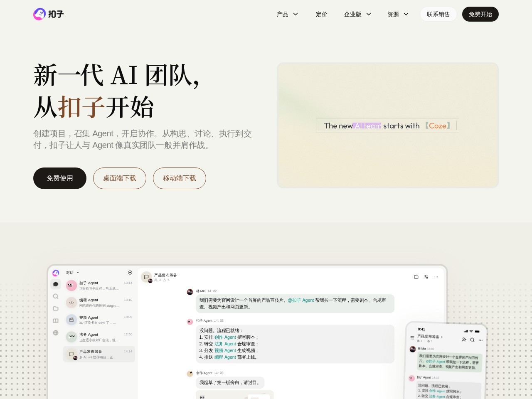Click the 编程 Agent code avatar
Image resolution: width=532 pixels, height=399 pixels.
click(71, 303)
